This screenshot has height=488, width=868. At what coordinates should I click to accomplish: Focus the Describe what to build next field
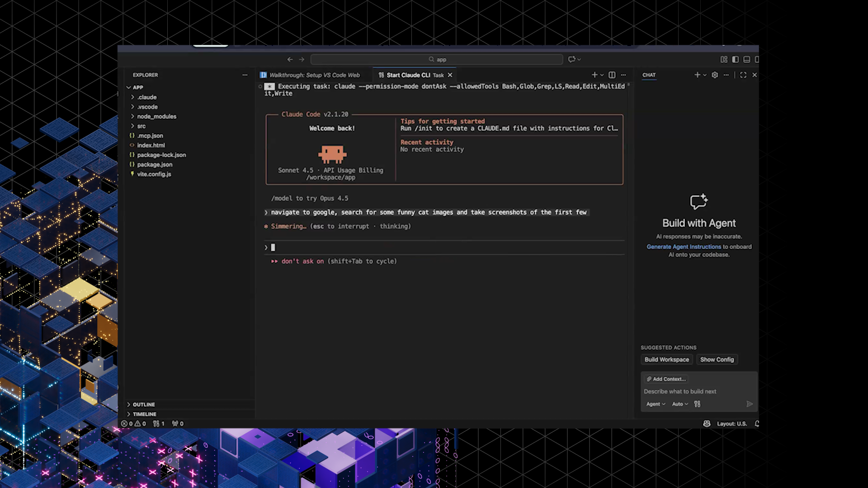tap(698, 391)
